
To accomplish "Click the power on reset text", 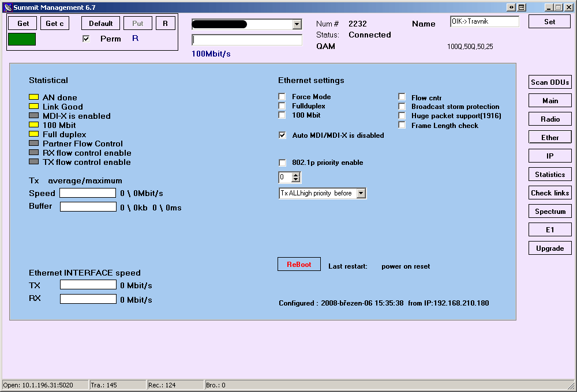I will [406, 266].
